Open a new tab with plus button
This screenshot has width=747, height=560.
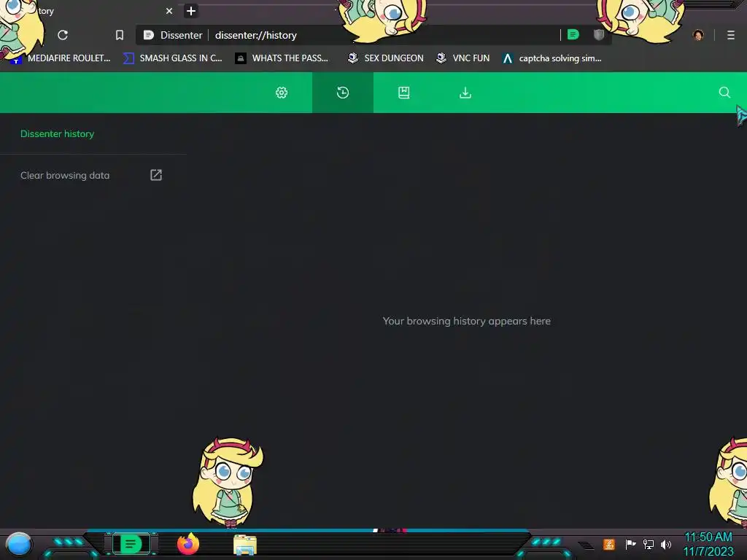coord(191,11)
